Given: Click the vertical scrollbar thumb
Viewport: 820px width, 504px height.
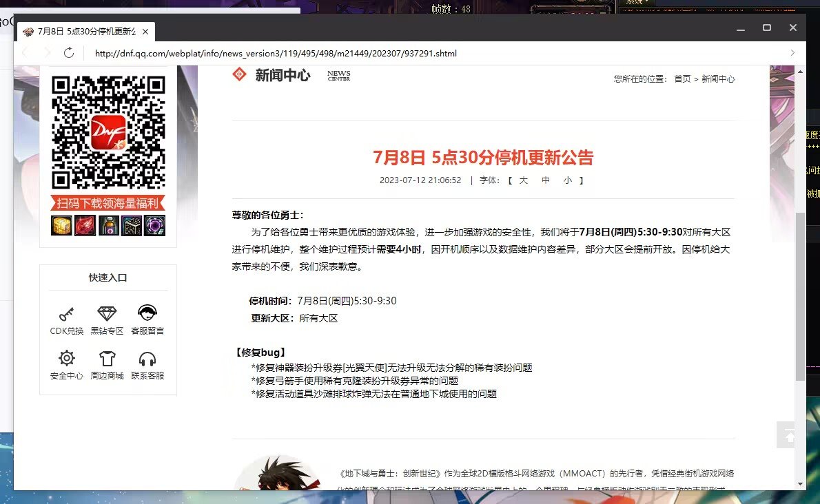Looking at the screenshot, I should click(800, 296).
